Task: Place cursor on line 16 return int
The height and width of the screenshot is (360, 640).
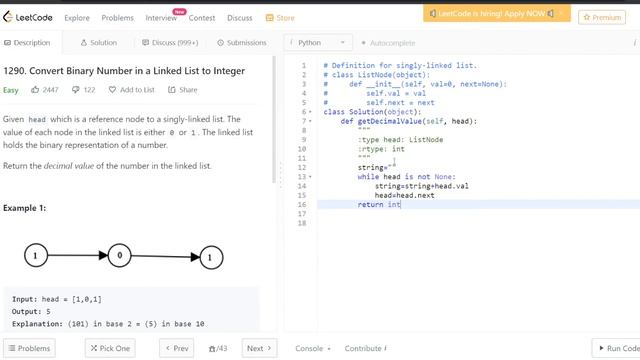Action: [x=379, y=204]
